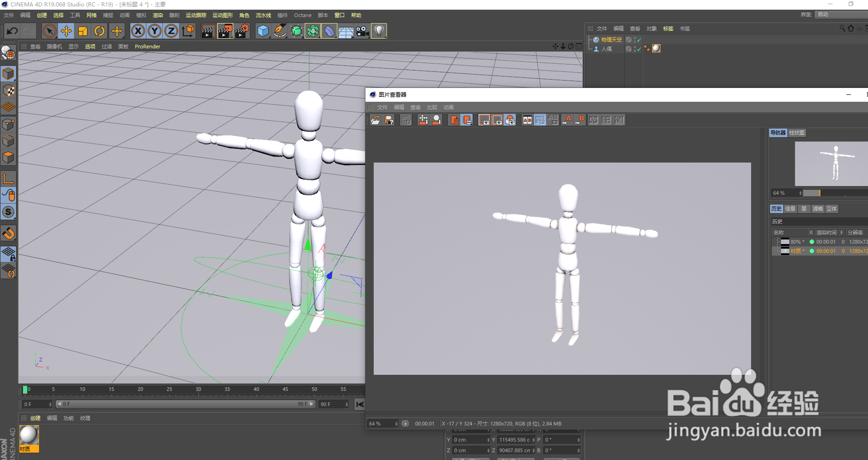This screenshot has height=460, width=868.
Task: Open 界面 layout dropdown showing 启动
Action: tap(841, 15)
